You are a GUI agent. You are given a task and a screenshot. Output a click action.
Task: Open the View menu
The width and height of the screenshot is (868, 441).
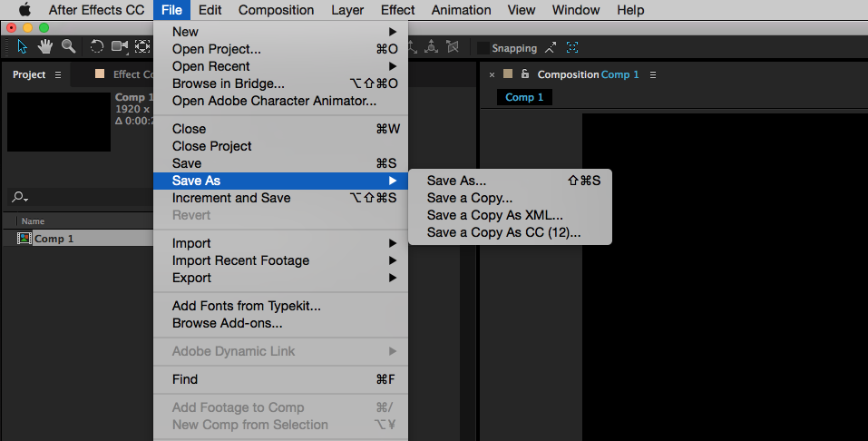click(521, 10)
